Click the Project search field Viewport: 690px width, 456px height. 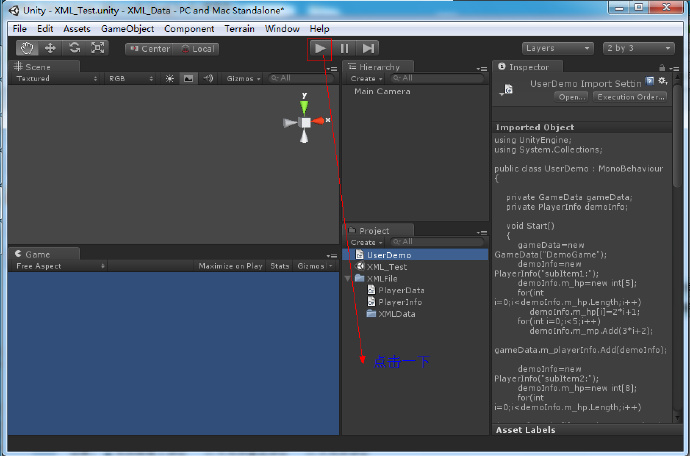(x=437, y=242)
